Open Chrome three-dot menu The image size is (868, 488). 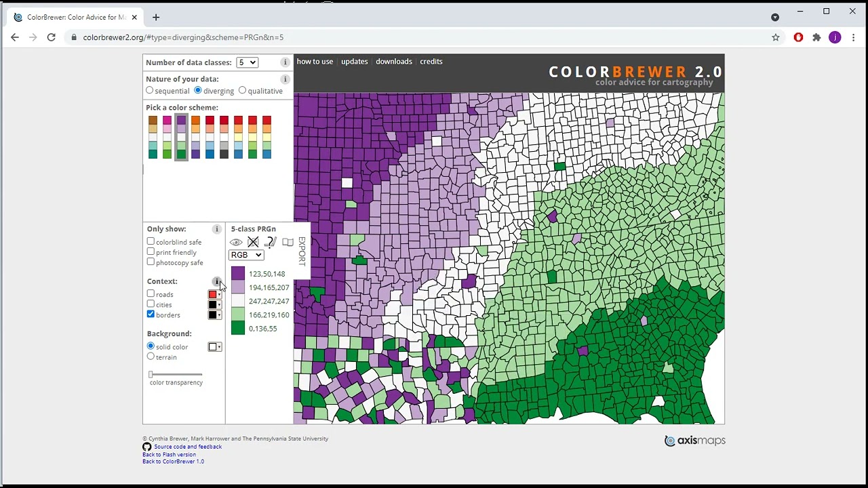(x=853, y=37)
